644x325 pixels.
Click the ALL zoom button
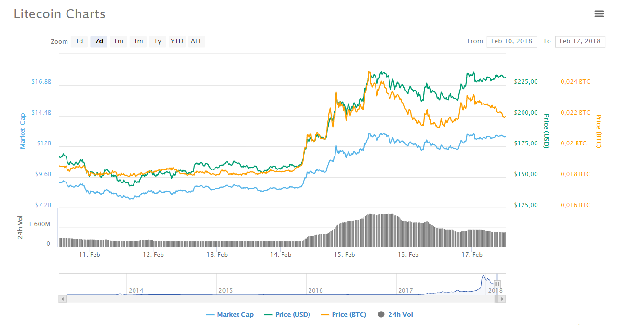(x=196, y=41)
